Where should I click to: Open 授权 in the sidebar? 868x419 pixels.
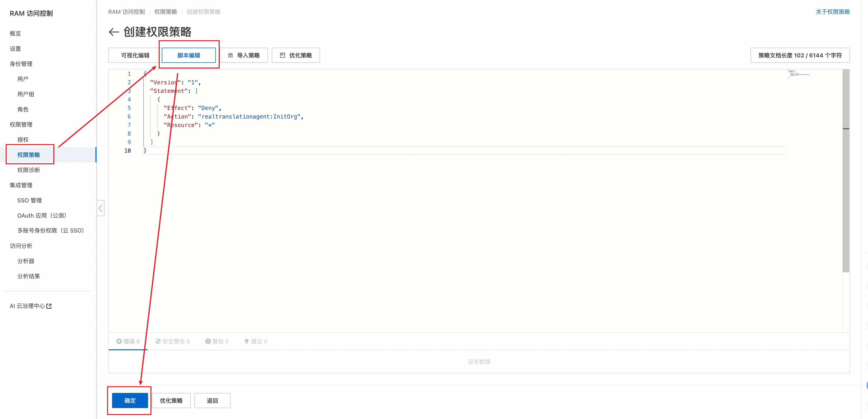(x=23, y=140)
